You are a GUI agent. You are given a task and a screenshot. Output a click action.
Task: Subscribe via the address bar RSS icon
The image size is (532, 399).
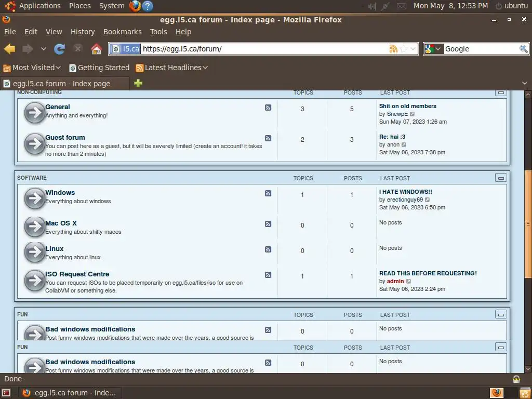click(393, 49)
